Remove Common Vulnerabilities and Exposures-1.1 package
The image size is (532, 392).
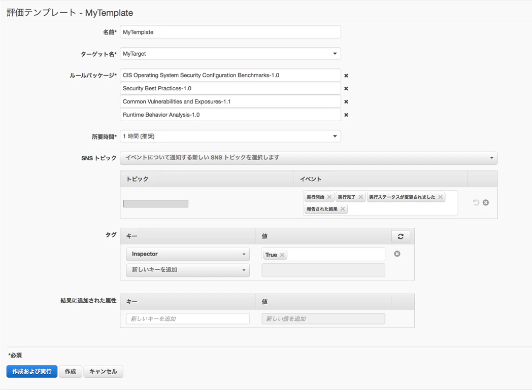pos(346,101)
